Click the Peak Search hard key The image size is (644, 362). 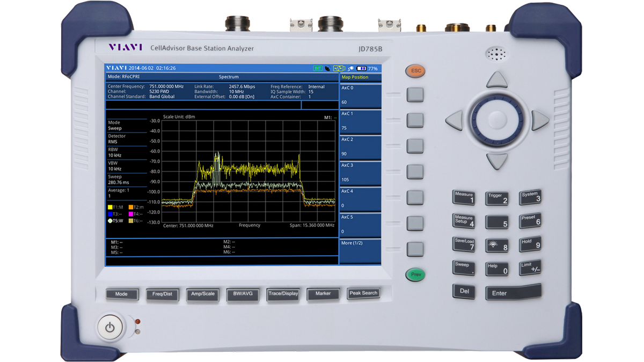(363, 293)
